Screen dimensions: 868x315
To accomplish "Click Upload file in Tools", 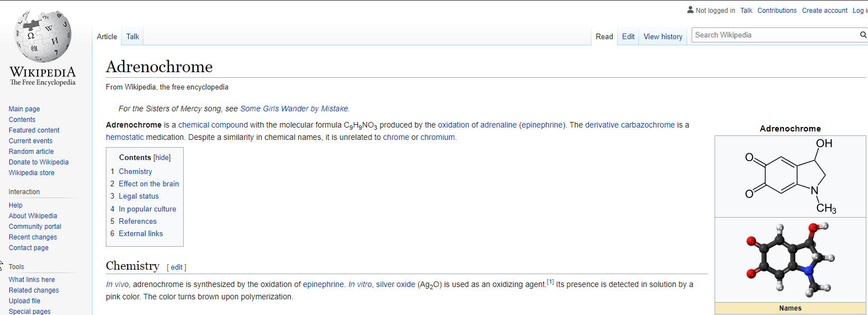I will coord(25,301).
